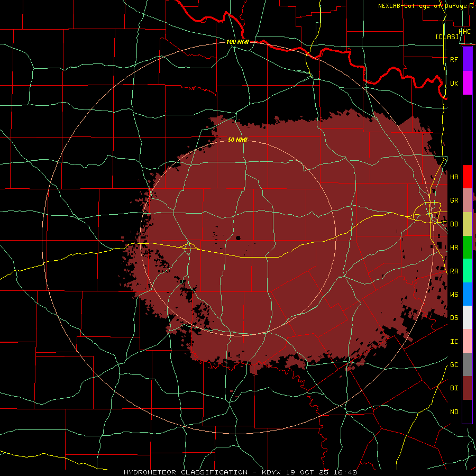
Task: Click the HA red legend swatch
Action: coord(467,177)
